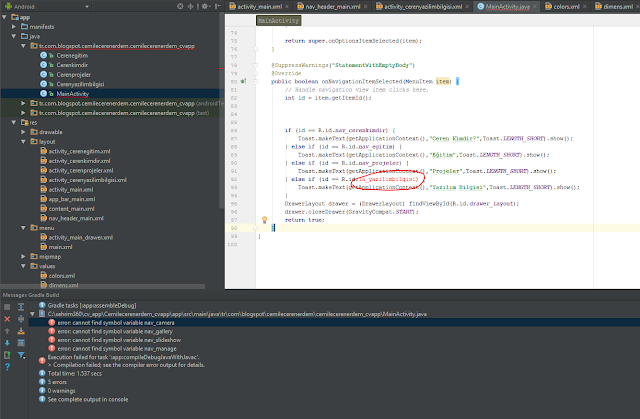The image size is (640, 419).
Task: Click the fold marker on line 78
Action: coord(255,65)
